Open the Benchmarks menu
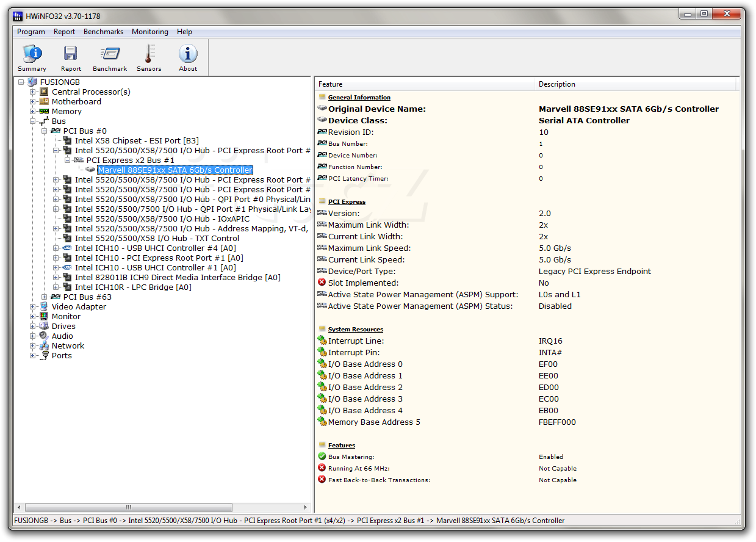 pyautogui.click(x=103, y=32)
